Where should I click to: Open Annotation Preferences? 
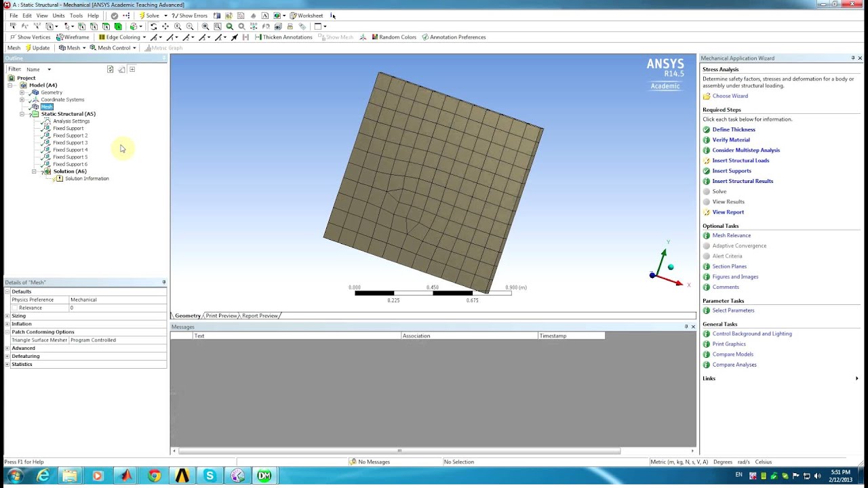(454, 37)
